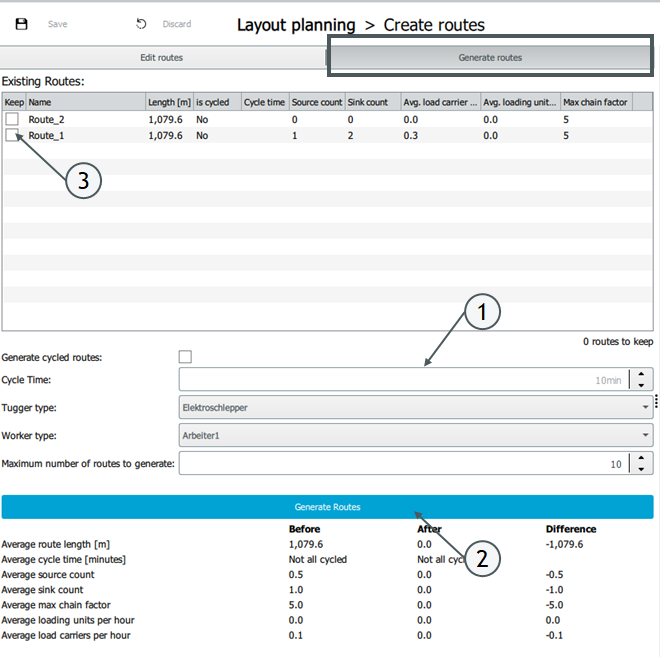Sort by the Name column header
The width and height of the screenshot is (660, 657).
[x=85, y=102]
